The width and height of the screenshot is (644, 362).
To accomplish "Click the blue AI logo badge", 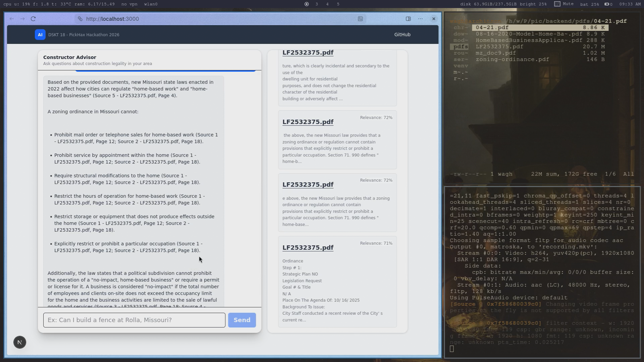I will pos(40,35).
